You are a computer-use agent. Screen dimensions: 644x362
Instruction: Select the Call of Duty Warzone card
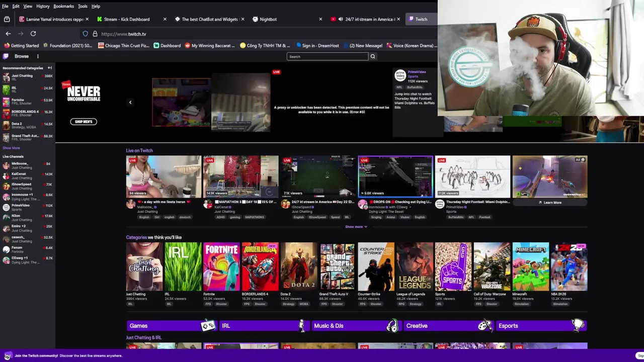492,266
